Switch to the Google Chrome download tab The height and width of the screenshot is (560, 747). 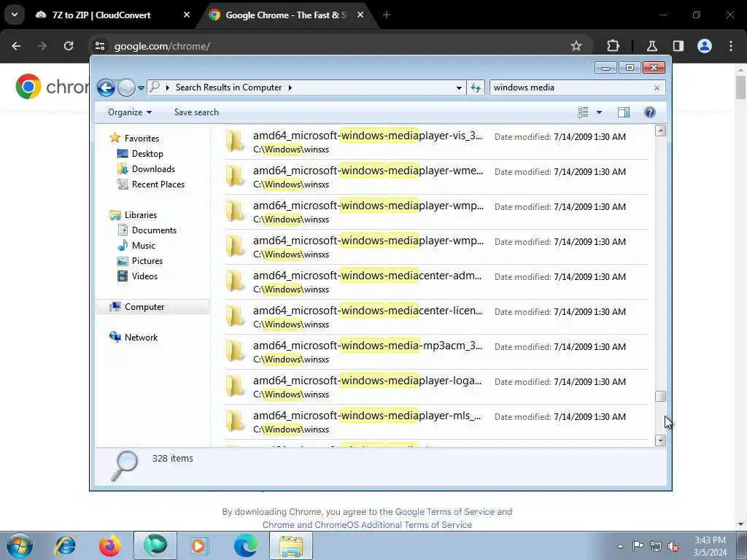pyautogui.click(x=287, y=15)
